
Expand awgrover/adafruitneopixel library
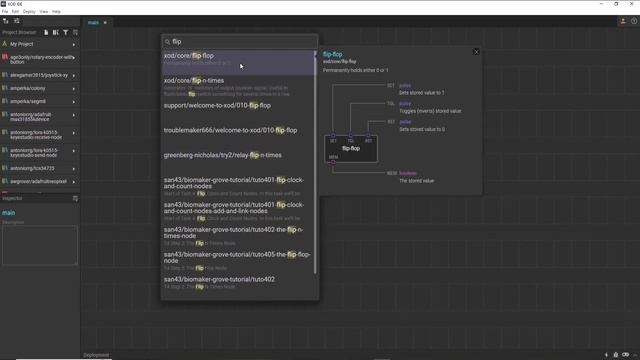click(x=74, y=182)
